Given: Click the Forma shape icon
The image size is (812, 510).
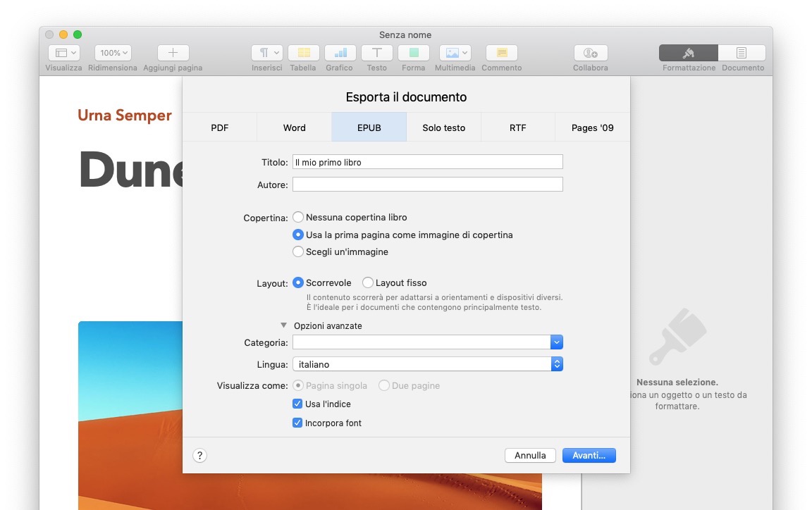Looking at the screenshot, I should coord(414,53).
